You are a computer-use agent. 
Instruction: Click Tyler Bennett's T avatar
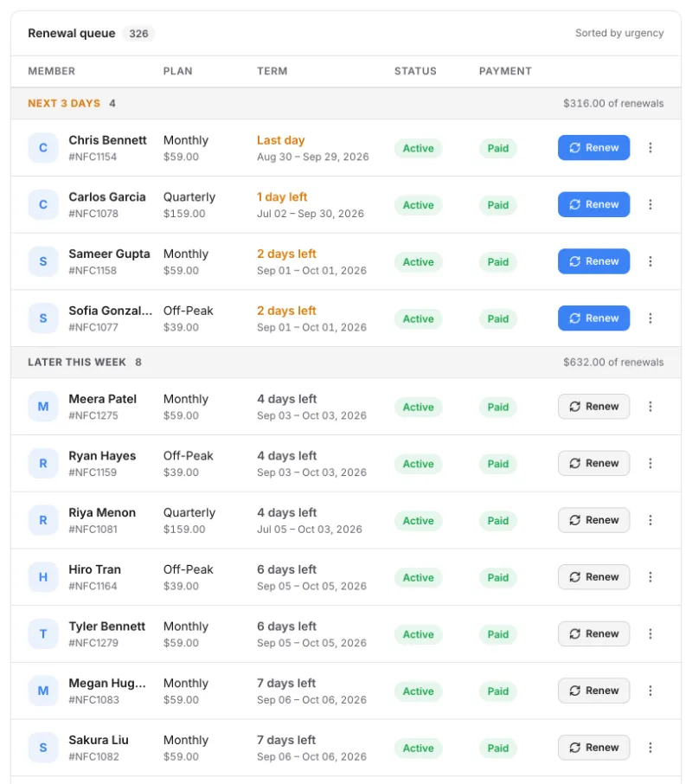(43, 634)
